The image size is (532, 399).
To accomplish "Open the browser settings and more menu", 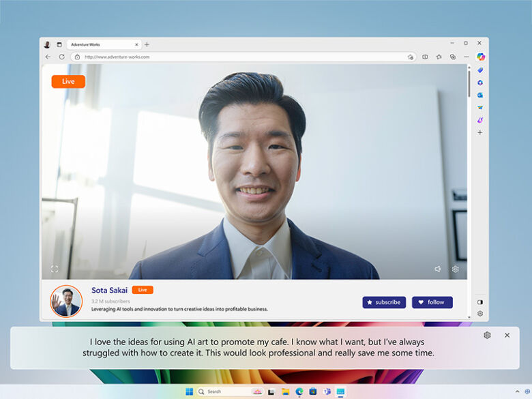I will click(x=467, y=57).
